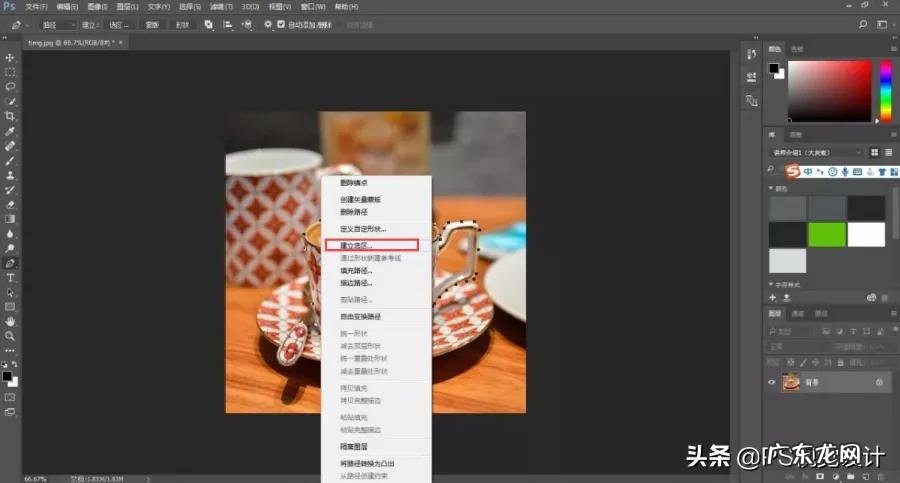Click the Change Screen Mode icon
The image size is (900, 483).
(x=10, y=412)
